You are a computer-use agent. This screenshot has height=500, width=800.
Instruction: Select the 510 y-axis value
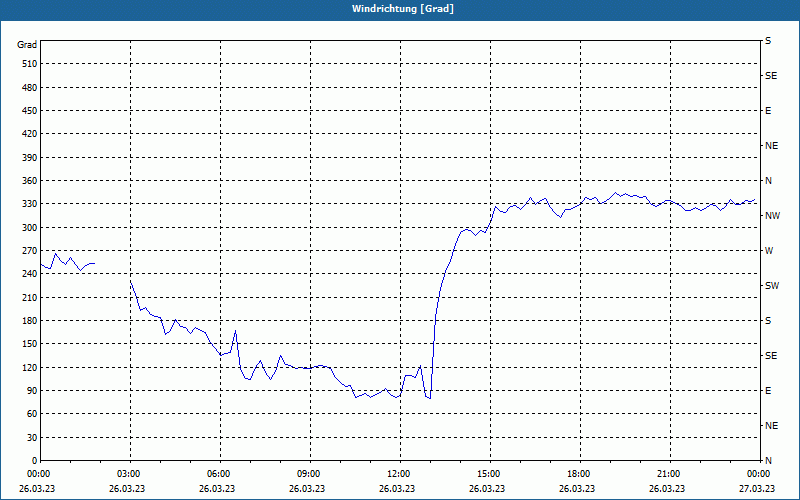[x=29, y=64]
